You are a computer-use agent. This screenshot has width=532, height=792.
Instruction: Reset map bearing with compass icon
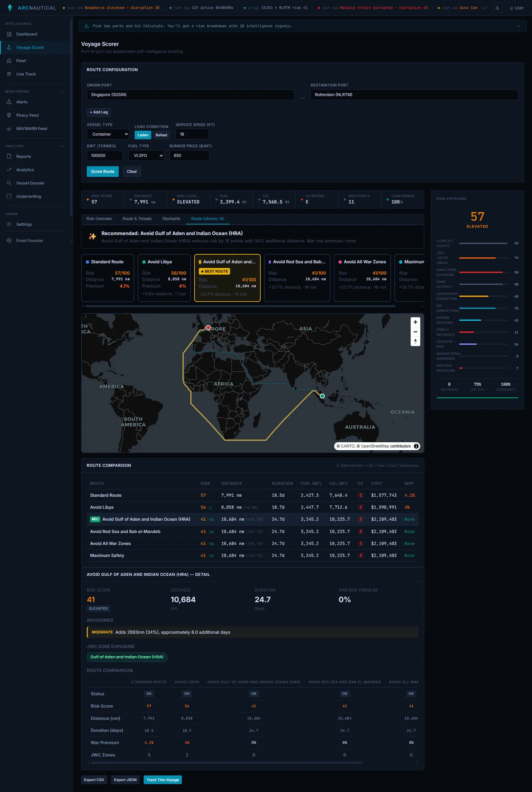point(415,341)
